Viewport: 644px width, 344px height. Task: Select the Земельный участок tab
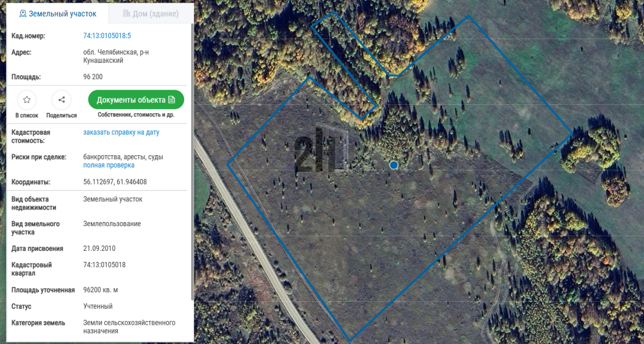tap(57, 14)
